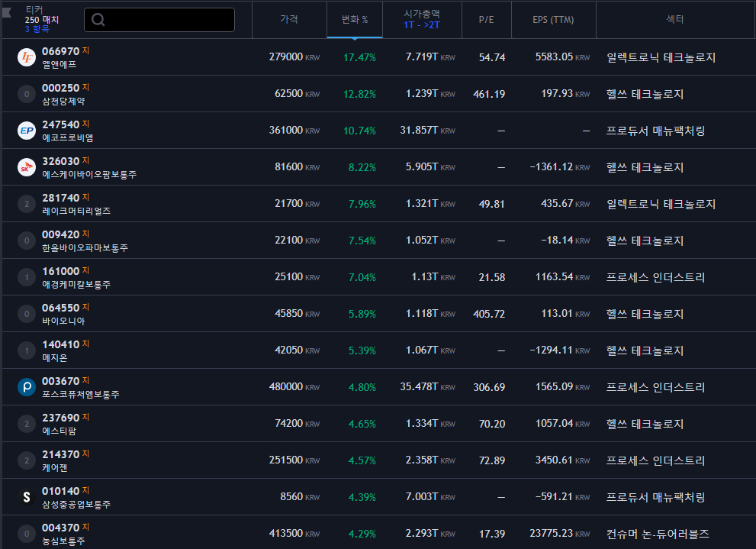Click the 삼천당제약 placeholder logo icon
Viewport: 756px width, 549px height.
tap(27, 94)
